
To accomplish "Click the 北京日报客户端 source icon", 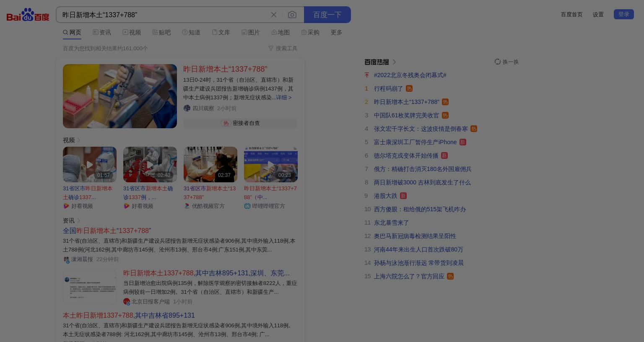I will pos(127,301).
